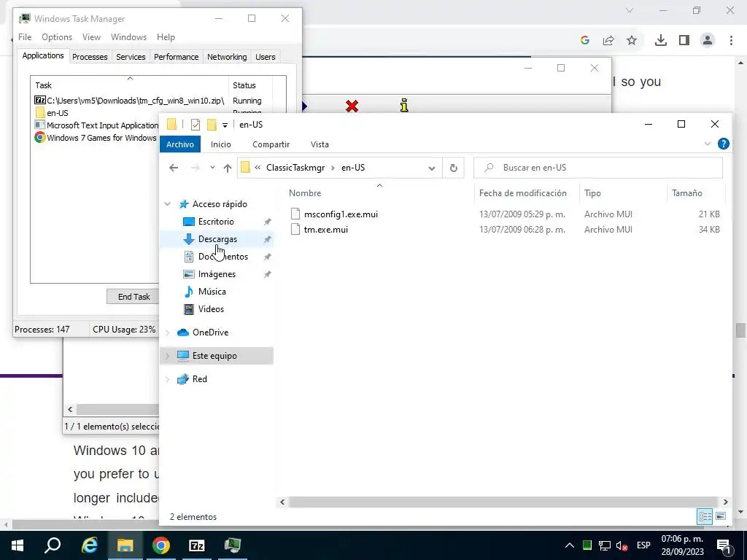Sort by Tamaño column header
The image size is (747, 560).
pos(686,192)
